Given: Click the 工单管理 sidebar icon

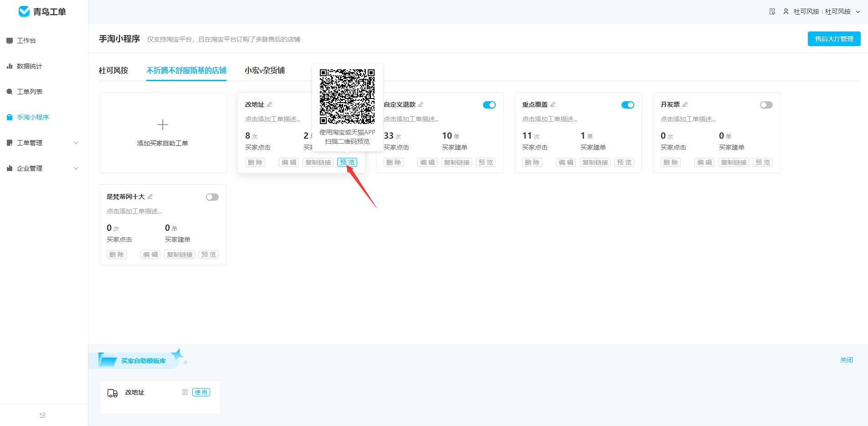Looking at the screenshot, I should pos(10,143).
